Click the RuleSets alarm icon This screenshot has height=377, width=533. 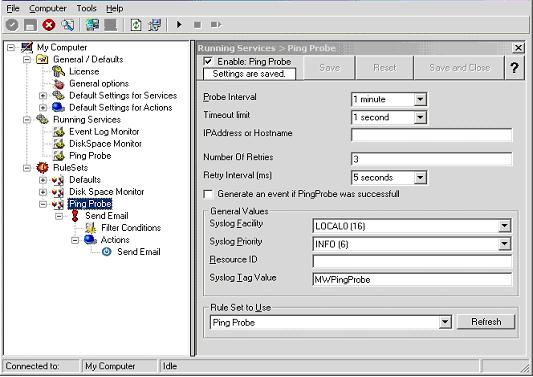[42, 168]
